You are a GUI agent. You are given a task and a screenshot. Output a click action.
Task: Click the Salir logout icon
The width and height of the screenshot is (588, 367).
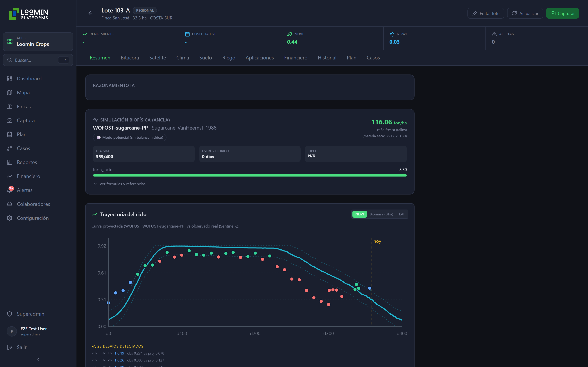[x=10, y=347]
